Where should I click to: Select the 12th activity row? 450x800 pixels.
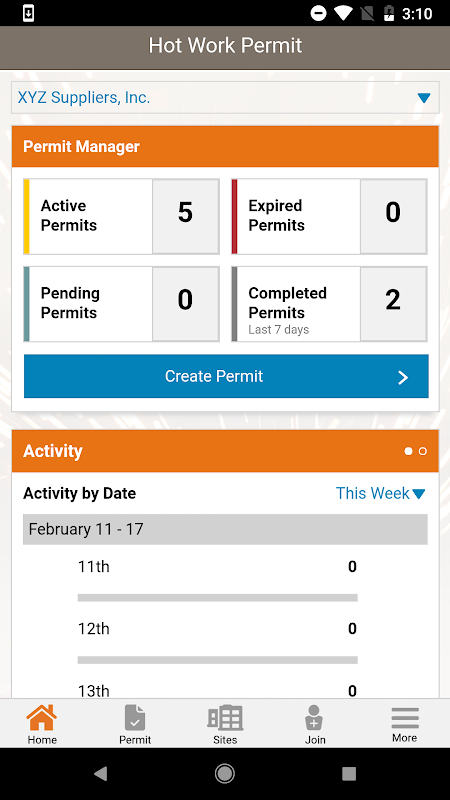[217, 629]
